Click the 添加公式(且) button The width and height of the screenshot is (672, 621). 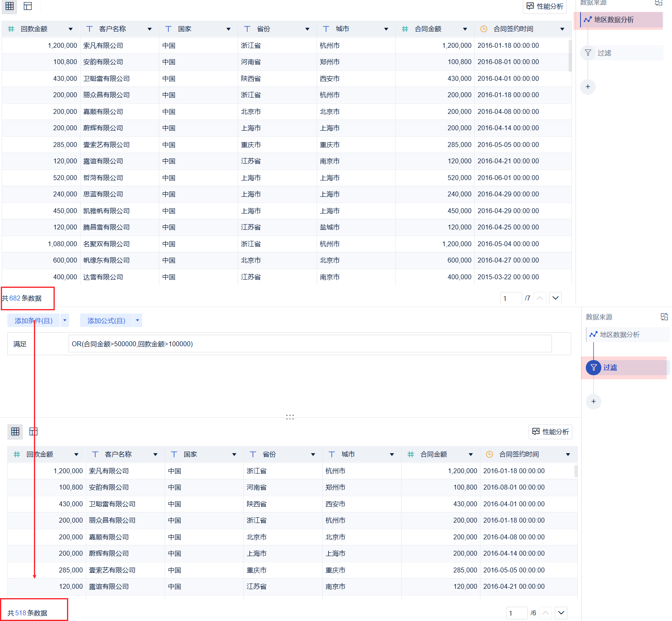(x=106, y=321)
